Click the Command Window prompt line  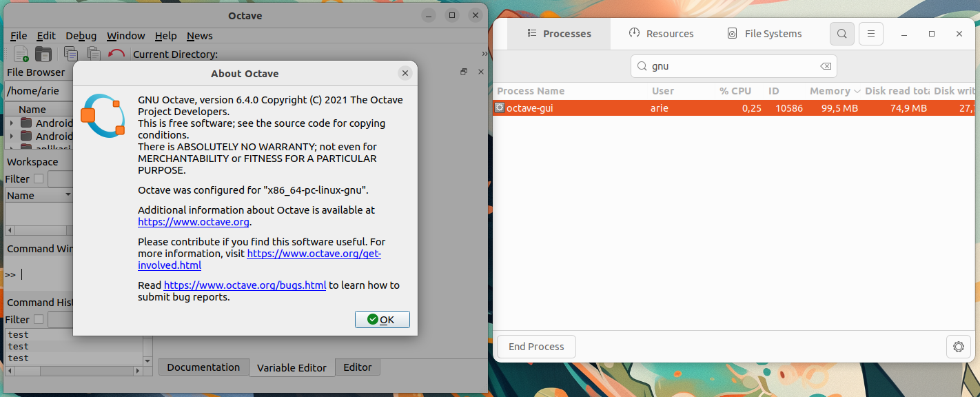point(38,274)
